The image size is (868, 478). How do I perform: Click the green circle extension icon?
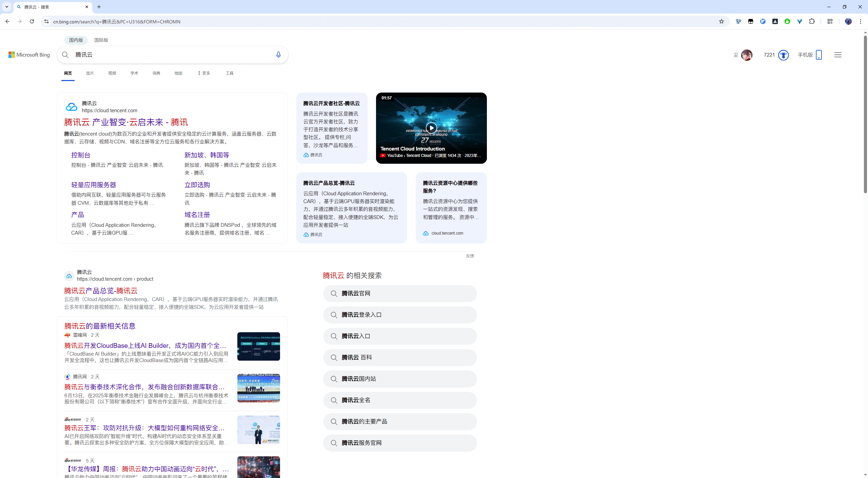pos(787,21)
